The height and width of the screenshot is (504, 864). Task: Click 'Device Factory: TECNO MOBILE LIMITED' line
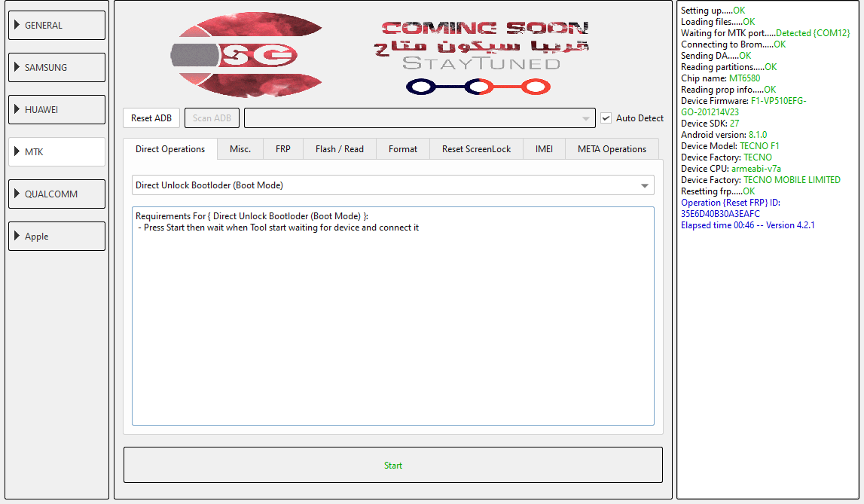[760, 180]
